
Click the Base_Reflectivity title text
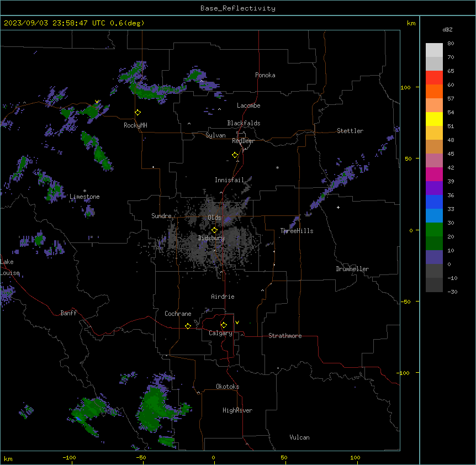tap(237, 8)
